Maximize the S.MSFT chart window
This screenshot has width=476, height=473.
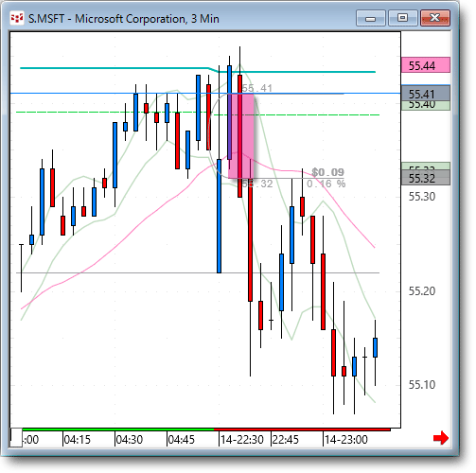click(x=402, y=18)
